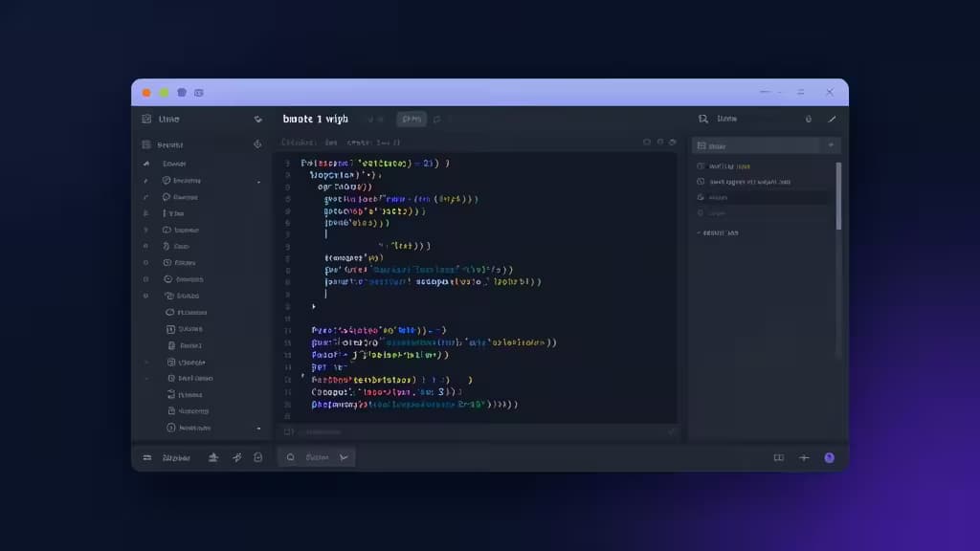Select the highlighted third row in the right panel list
The height and width of the screenshot is (551, 980).
[763, 197]
